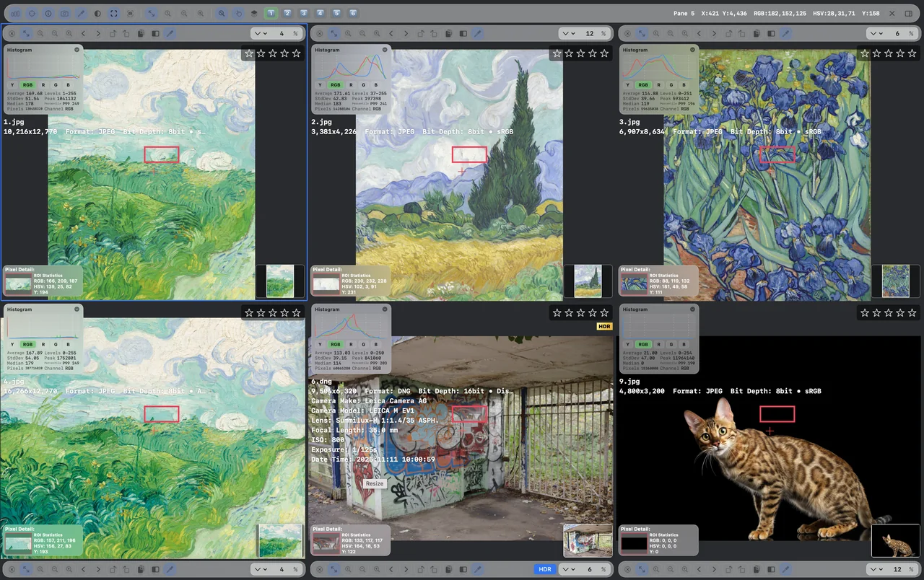Toggle the eyedropper in the 9.jpg pane toolbar
Viewport: 924px width, 580px height.
(x=787, y=569)
